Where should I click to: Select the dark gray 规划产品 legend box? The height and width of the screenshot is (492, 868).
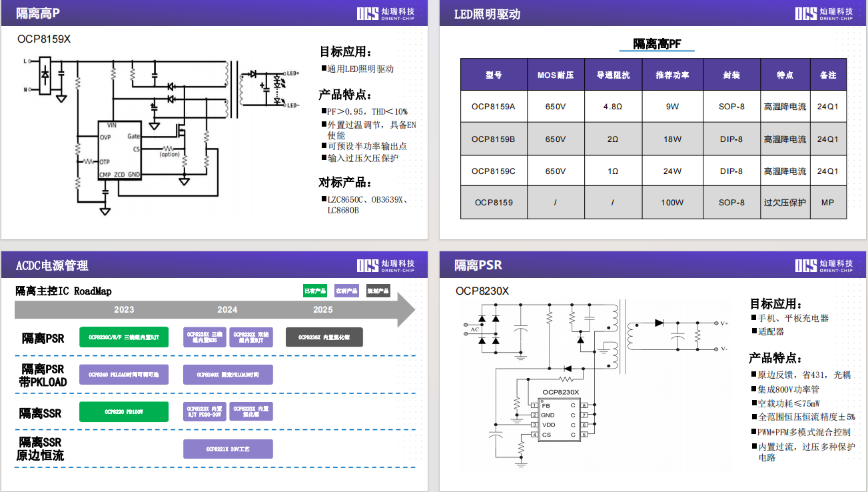click(378, 291)
